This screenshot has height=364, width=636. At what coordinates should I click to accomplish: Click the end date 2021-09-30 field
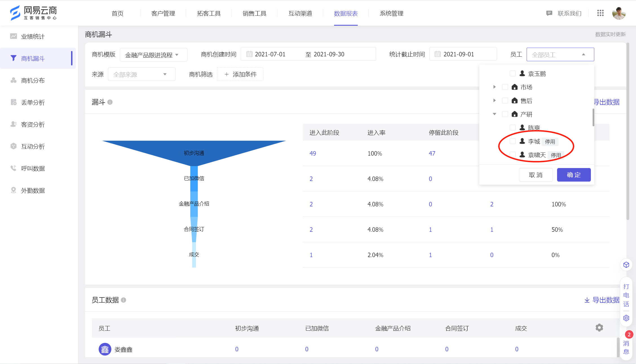(329, 54)
